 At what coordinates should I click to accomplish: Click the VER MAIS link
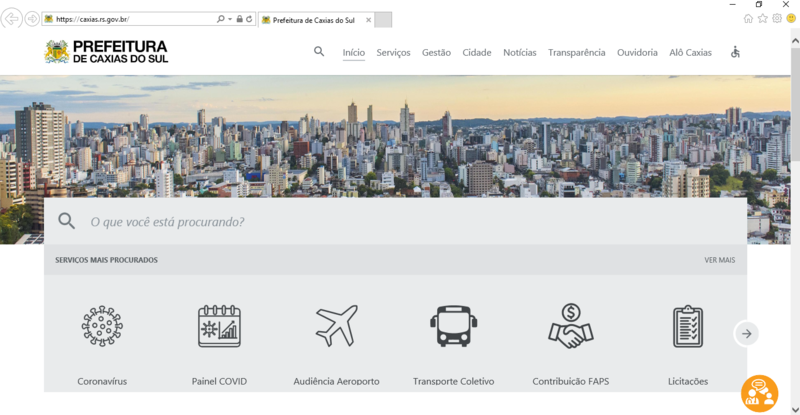[x=719, y=260]
